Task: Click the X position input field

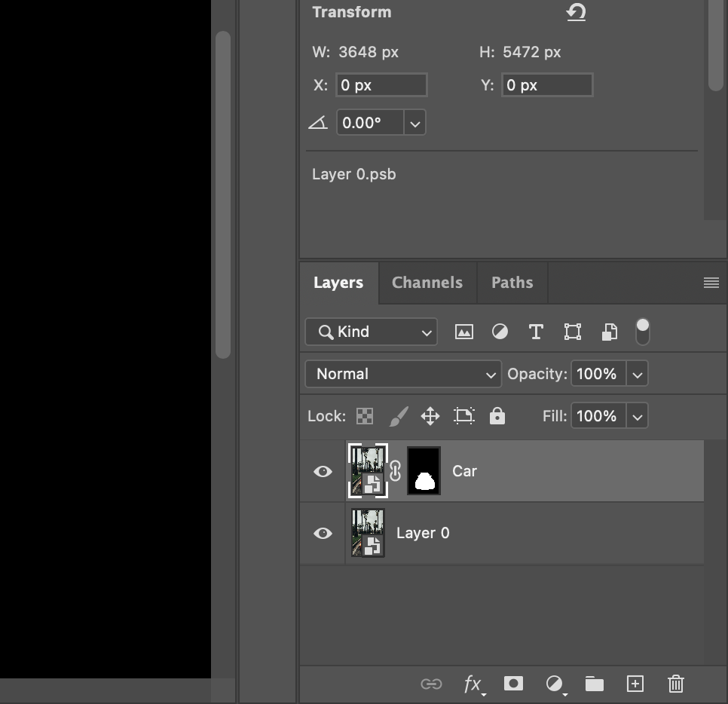Action: coord(381,85)
